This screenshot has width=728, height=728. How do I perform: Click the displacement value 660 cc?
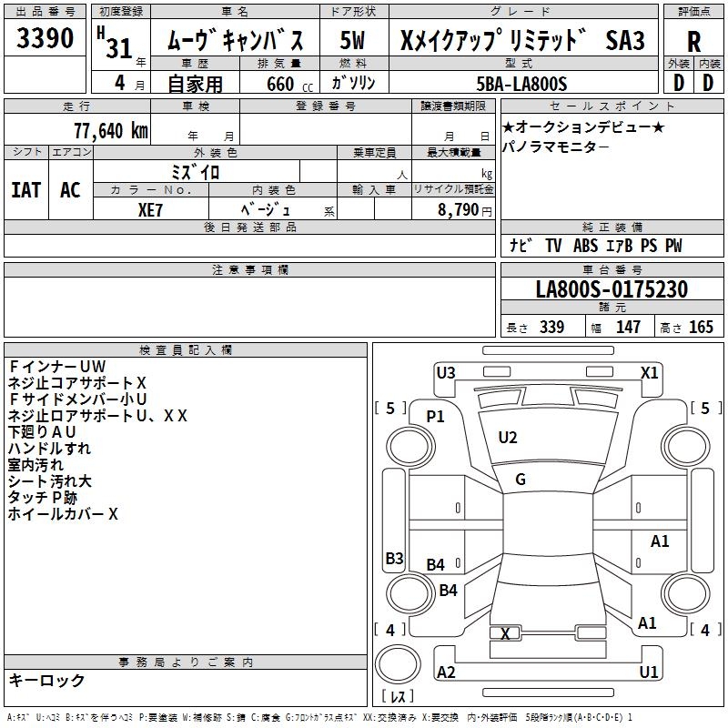tap(289, 84)
